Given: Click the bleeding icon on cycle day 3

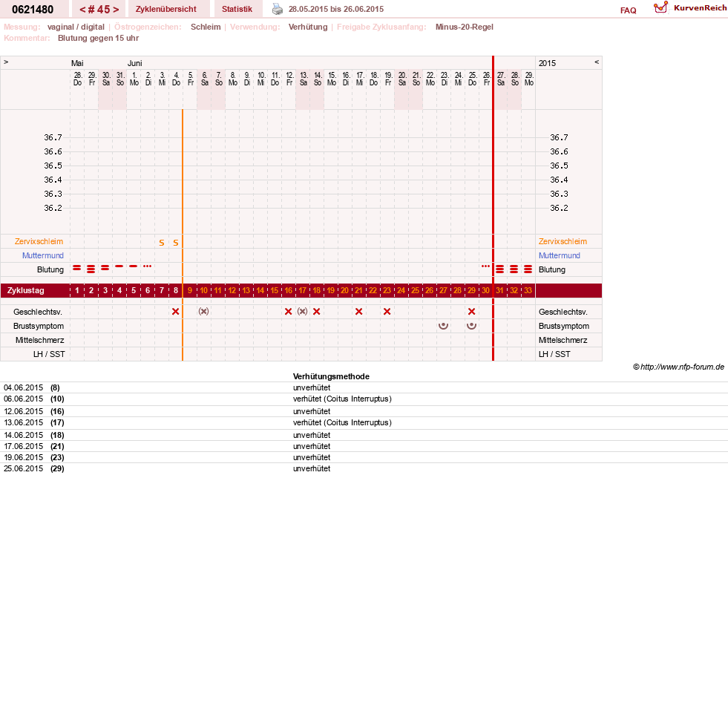Looking at the screenshot, I should pos(105,268).
